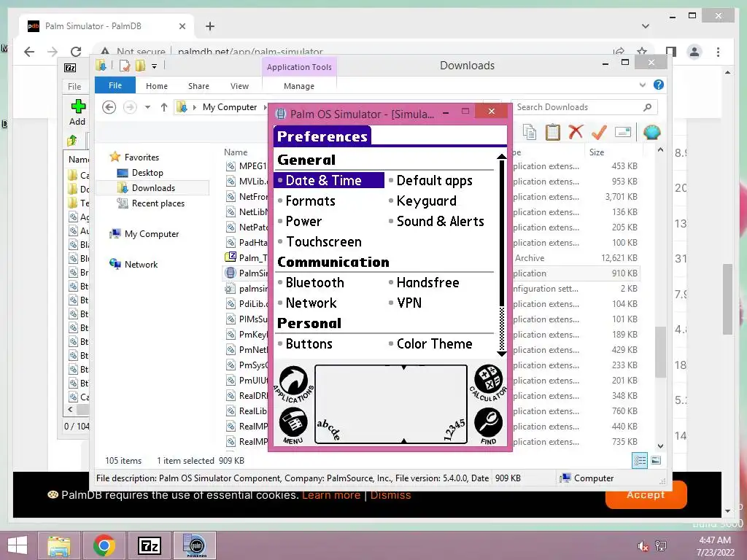The image size is (747, 560).
Task: Switch Explorer to large icons view
Action: click(x=656, y=460)
